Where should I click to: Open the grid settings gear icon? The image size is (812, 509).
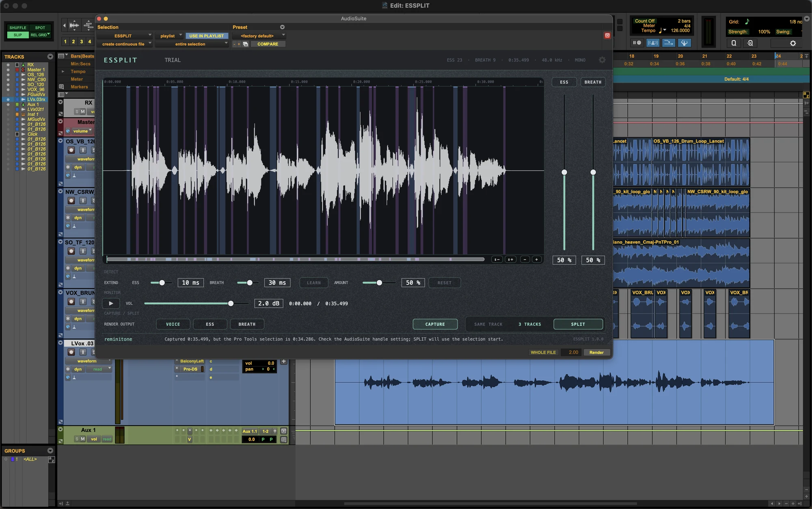coord(793,43)
